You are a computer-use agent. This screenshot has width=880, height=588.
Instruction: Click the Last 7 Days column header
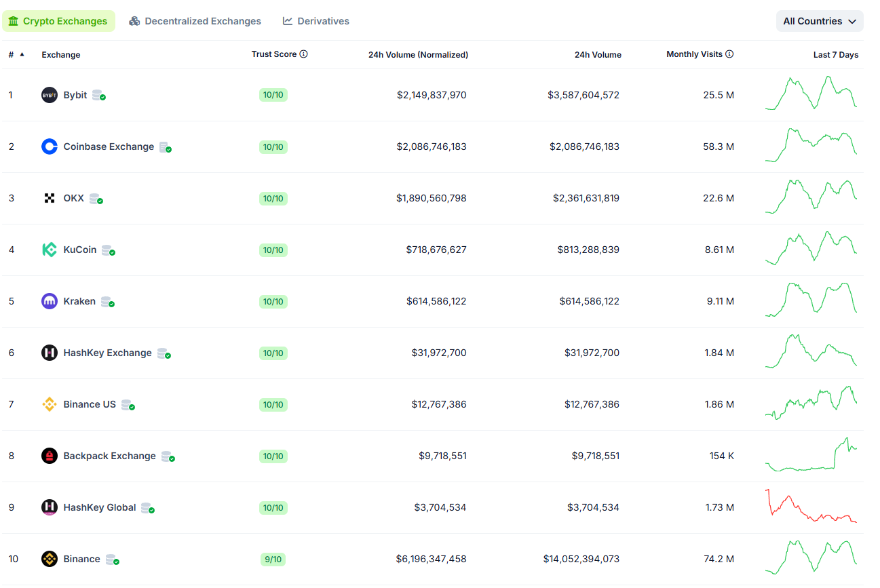(x=836, y=55)
